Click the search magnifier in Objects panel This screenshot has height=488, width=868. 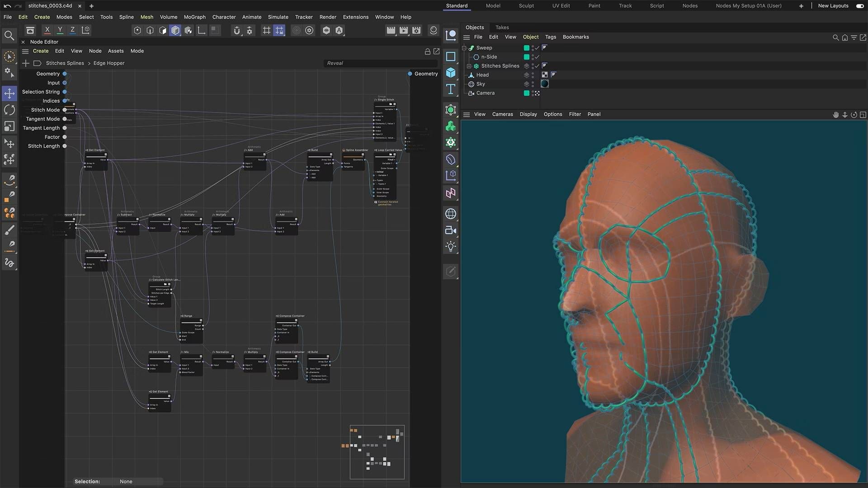tap(835, 38)
